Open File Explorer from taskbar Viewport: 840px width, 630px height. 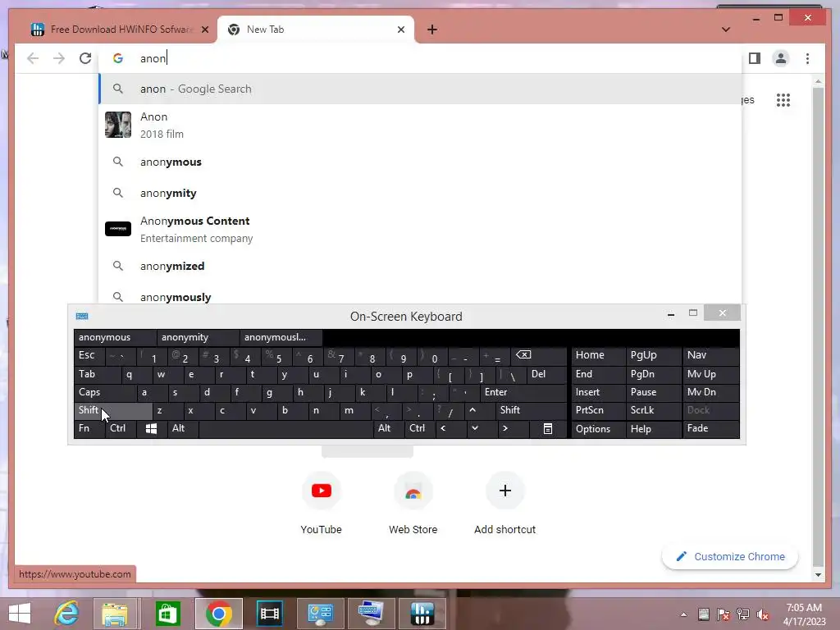point(115,614)
